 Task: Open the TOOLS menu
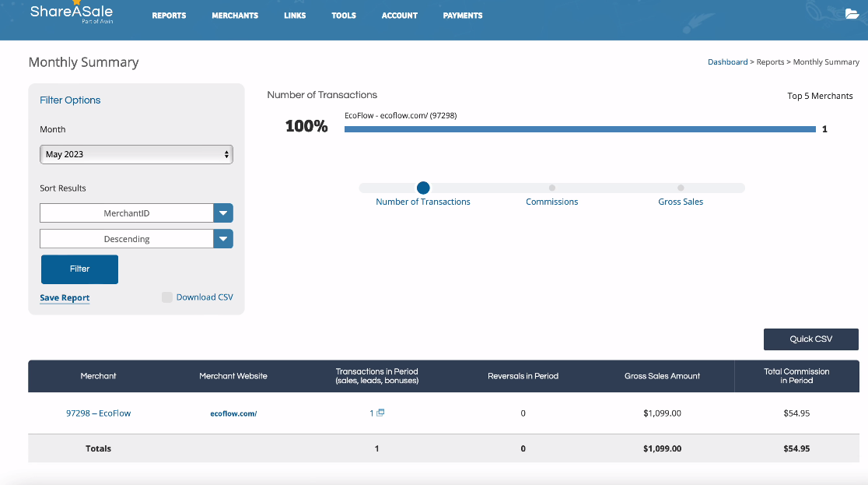[x=343, y=16]
